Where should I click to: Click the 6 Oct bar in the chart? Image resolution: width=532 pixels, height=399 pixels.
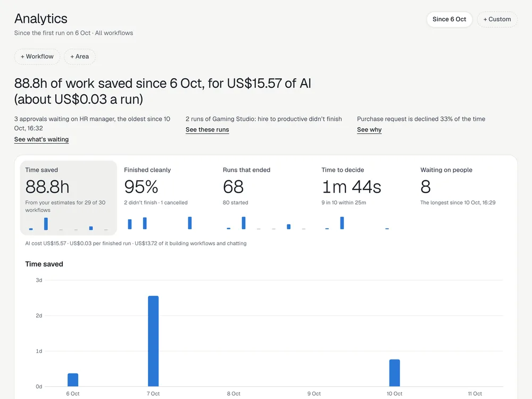[73, 380]
